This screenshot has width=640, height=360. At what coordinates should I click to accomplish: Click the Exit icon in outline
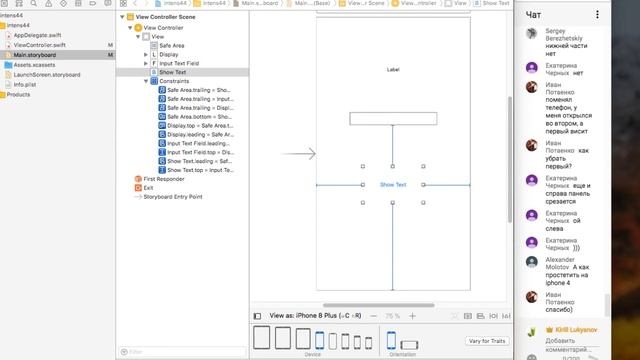click(138, 188)
